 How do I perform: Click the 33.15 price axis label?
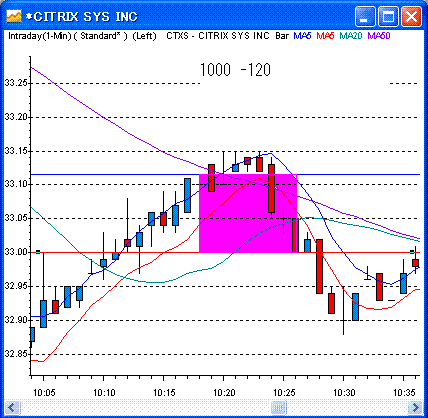(x=15, y=151)
